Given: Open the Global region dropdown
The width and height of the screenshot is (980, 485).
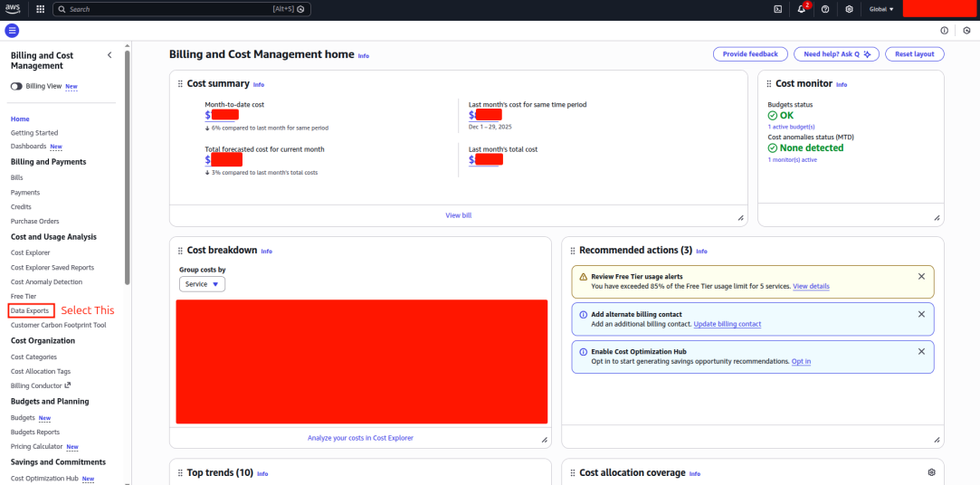Looking at the screenshot, I should (881, 9).
